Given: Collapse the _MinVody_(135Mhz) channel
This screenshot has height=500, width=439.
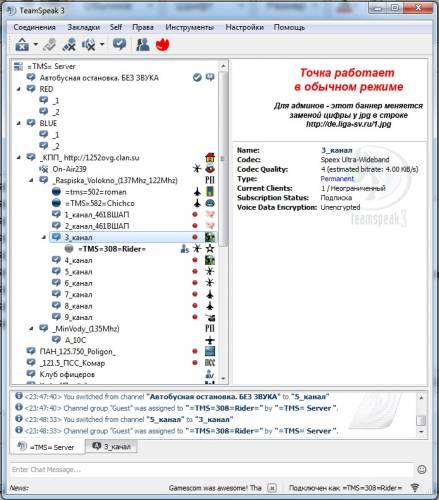Looking at the screenshot, I should (31, 329).
